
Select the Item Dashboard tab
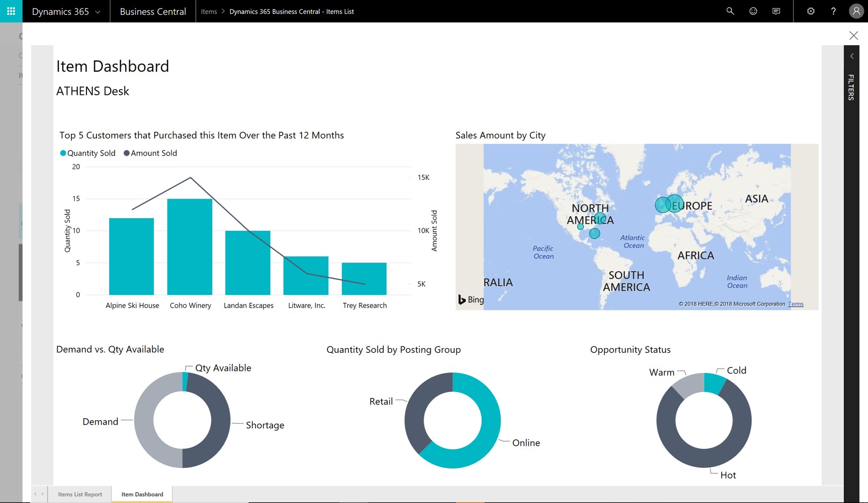(142, 494)
